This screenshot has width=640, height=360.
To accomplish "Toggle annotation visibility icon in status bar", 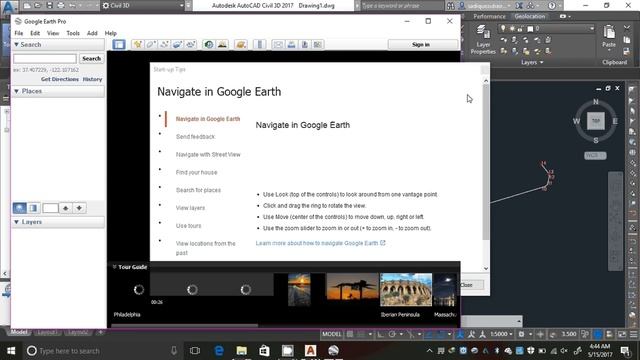I will pyautogui.click(x=471, y=334).
